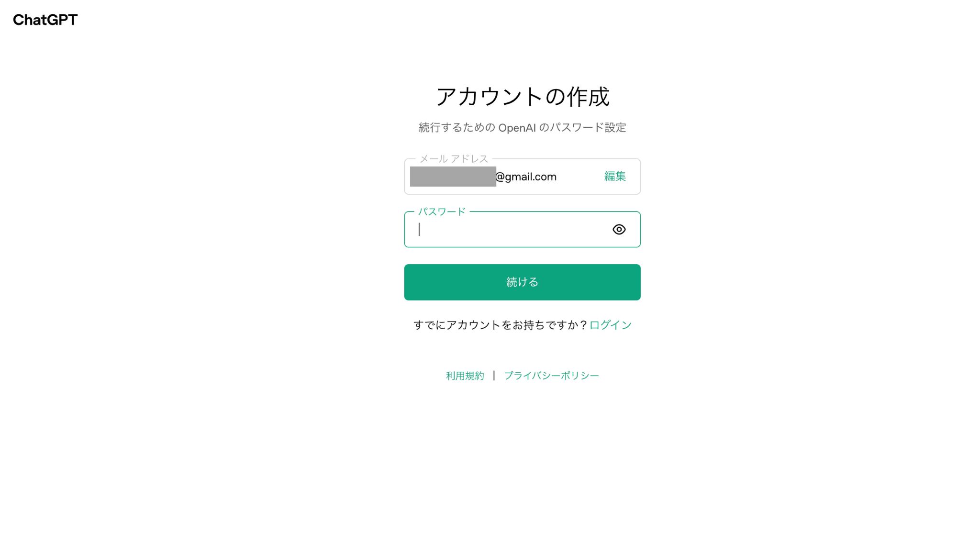Viewport: 980px width, 533px height.
Task: Click the separator between 利用規約 and プライバシーポリシー
Action: pyautogui.click(x=494, y=376)
